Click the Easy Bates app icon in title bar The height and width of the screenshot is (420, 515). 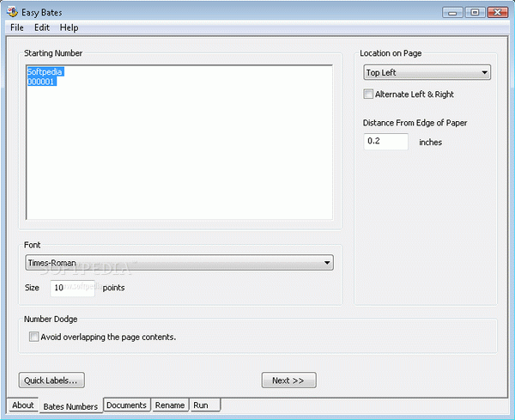coord(12,11)
